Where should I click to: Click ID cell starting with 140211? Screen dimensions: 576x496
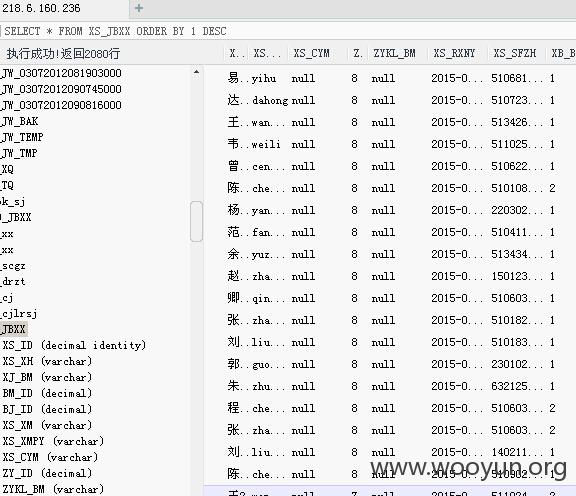point(516,452)
